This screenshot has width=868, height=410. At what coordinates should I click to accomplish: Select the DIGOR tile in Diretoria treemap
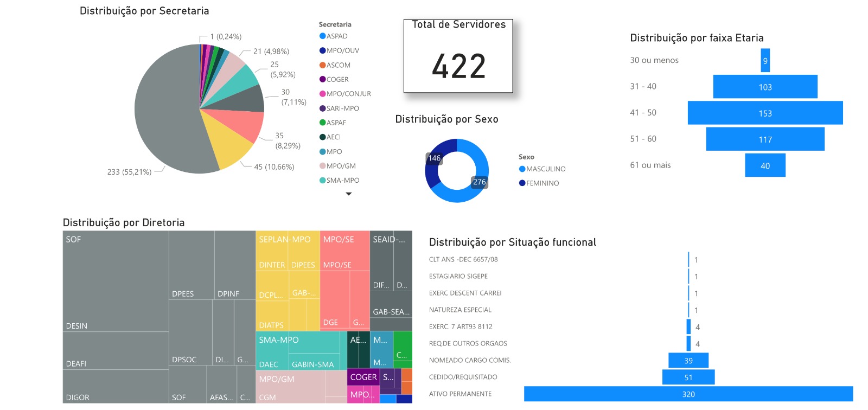[x=116, y=386]
